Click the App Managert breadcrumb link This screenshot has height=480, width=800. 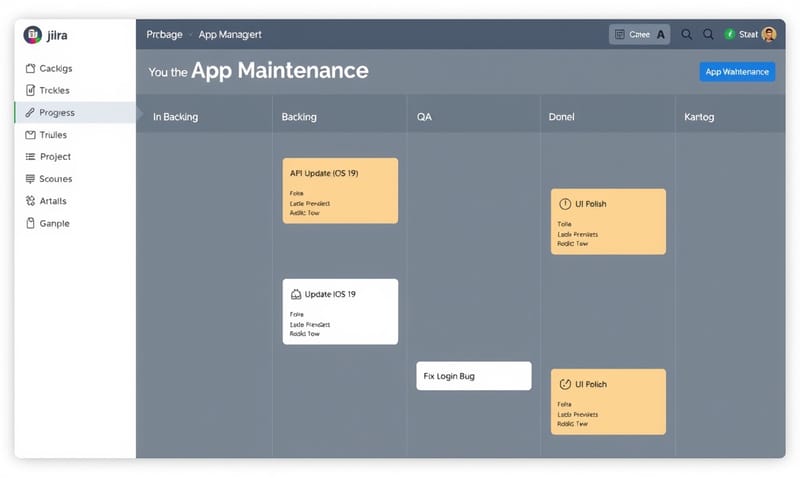(x=230, y=35)
